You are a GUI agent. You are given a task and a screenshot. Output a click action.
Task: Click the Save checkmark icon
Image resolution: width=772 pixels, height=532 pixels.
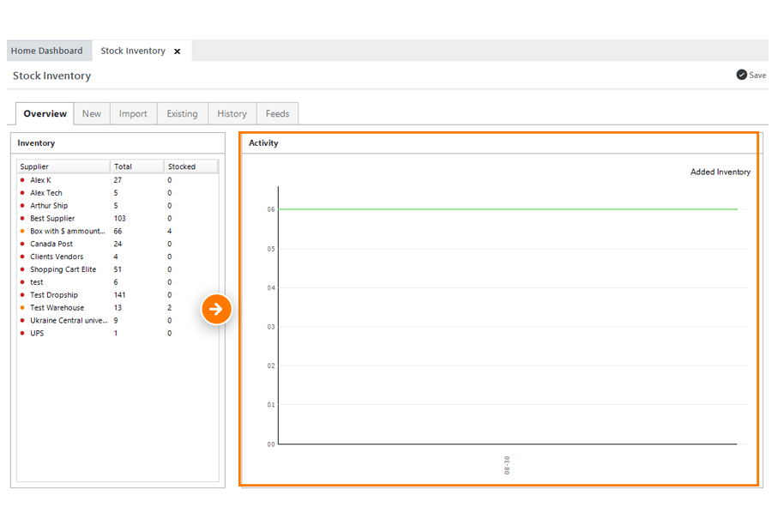(741, 75)
